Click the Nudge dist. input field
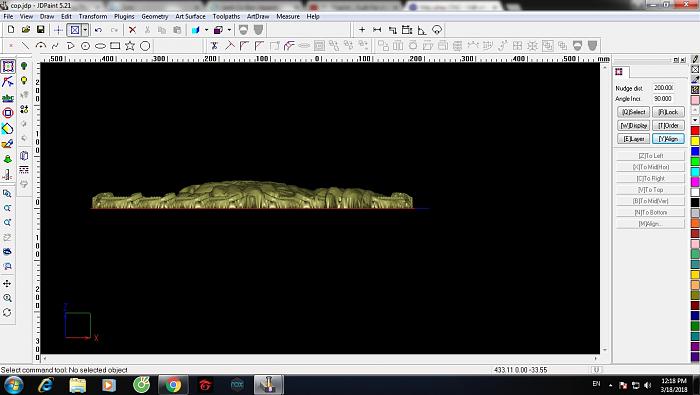 pyautogui.click(x=663, y=88)
